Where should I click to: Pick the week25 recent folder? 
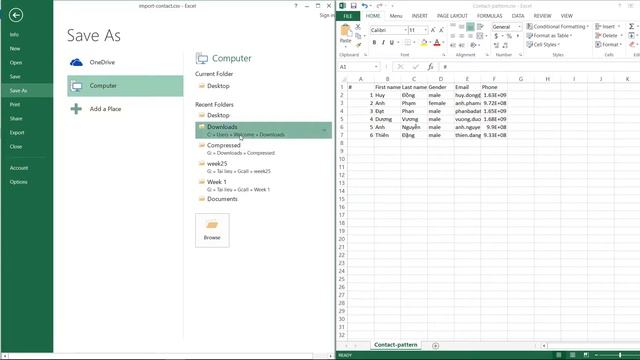[x=263, y=167]
